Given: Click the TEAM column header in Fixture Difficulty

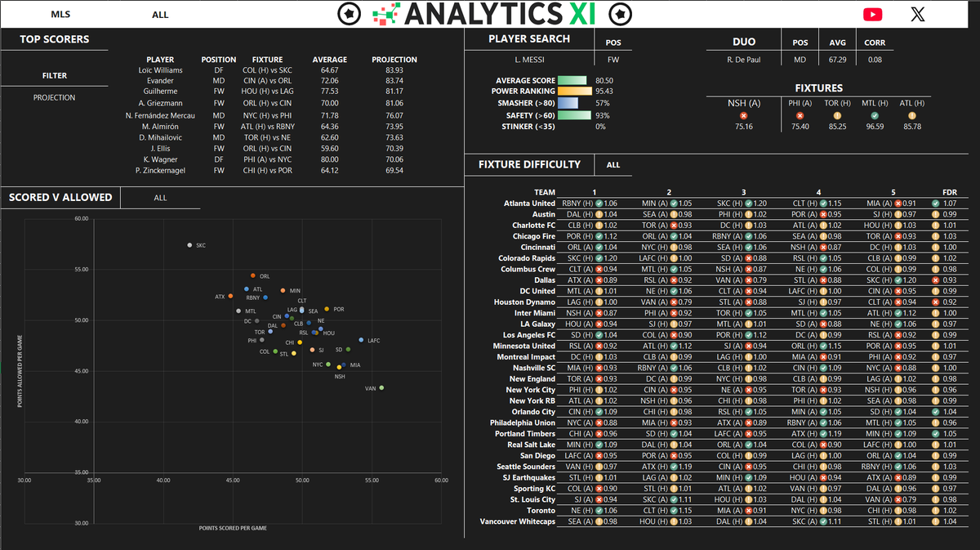Looking at the screenshot, I should (x=545, y=192).
